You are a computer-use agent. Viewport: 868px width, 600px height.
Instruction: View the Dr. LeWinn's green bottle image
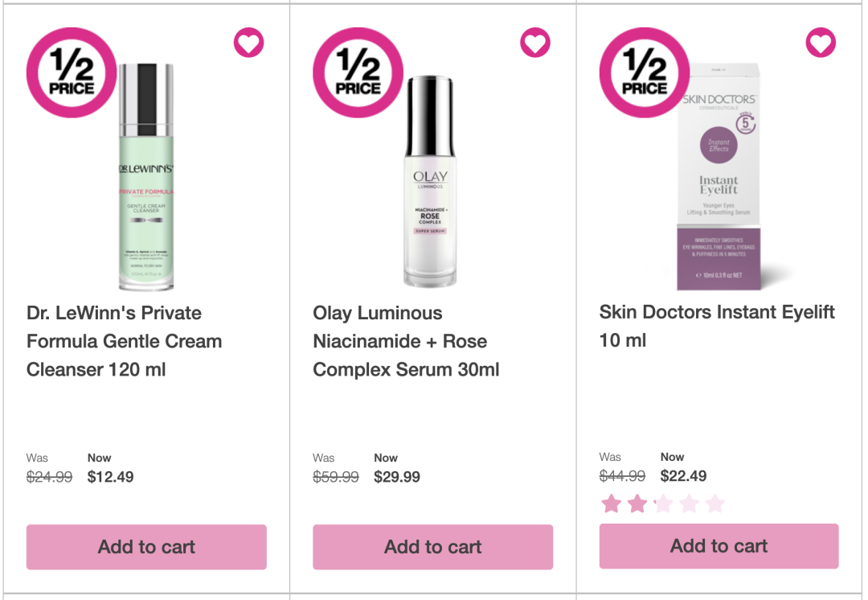click(147, 177)
